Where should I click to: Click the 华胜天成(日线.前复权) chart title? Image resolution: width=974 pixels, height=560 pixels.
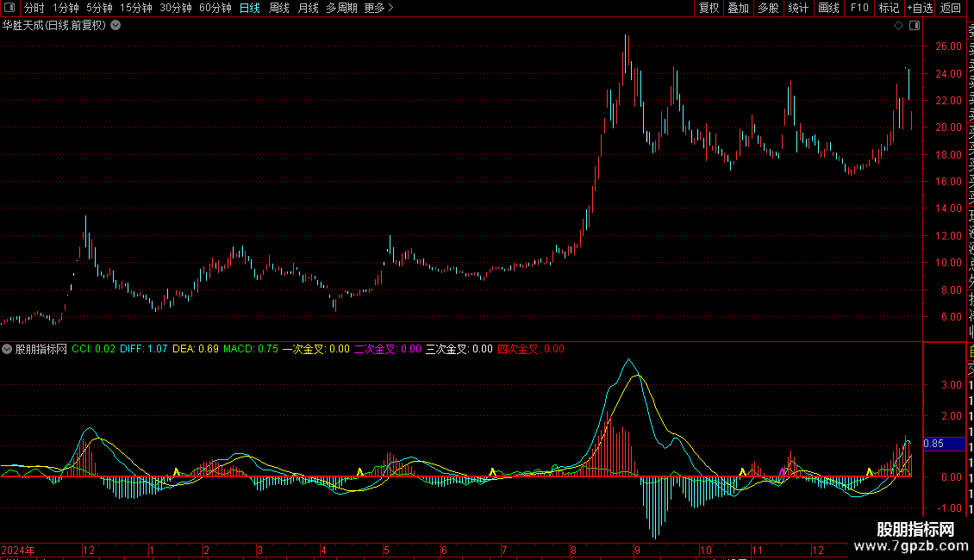(x=54, y=26)
